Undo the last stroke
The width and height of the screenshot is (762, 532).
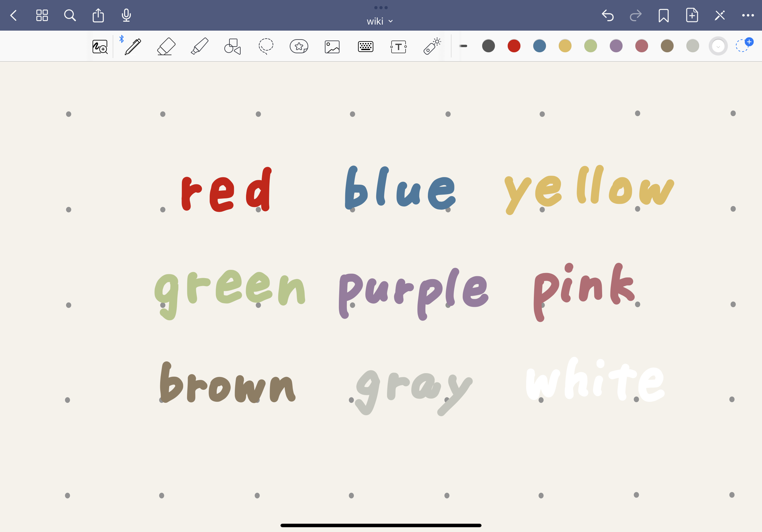click(x=608, y=15)
